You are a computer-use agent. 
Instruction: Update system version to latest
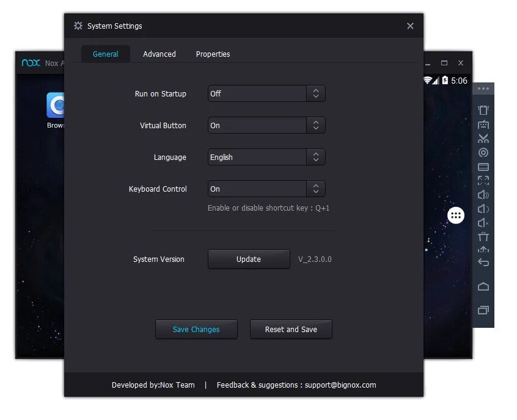coord(248,259)
